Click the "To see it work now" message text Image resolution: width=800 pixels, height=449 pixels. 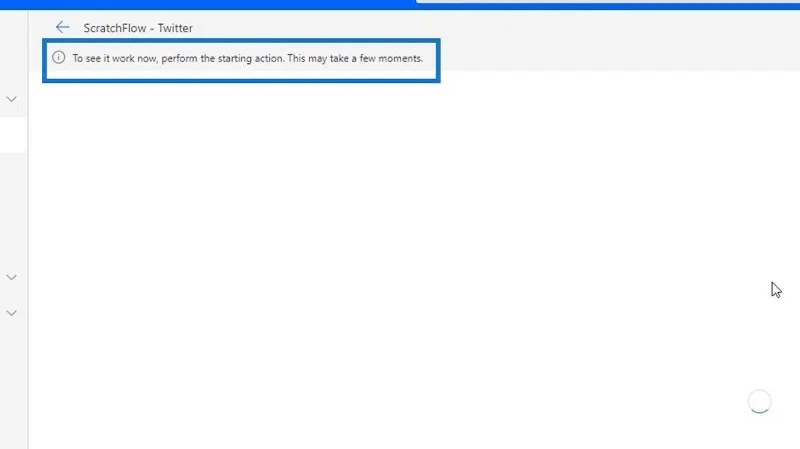pyautogui.click(x=247, y=58)
